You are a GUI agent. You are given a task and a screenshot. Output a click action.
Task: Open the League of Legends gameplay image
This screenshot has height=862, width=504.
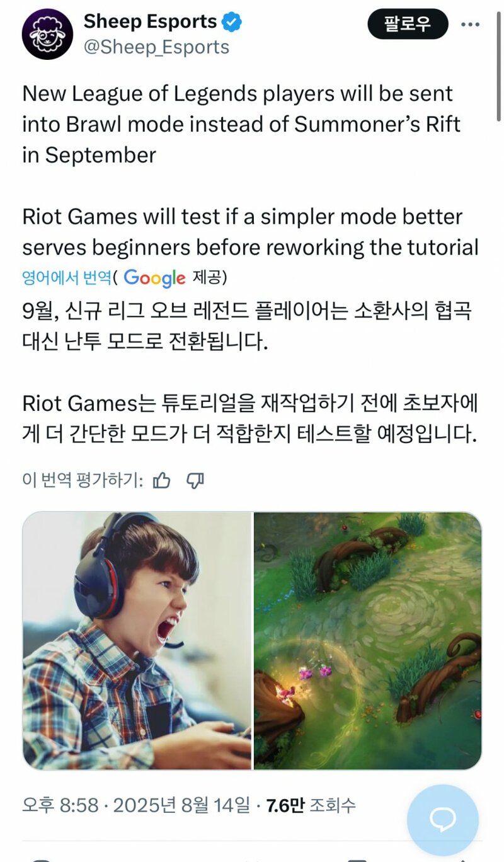367,640
